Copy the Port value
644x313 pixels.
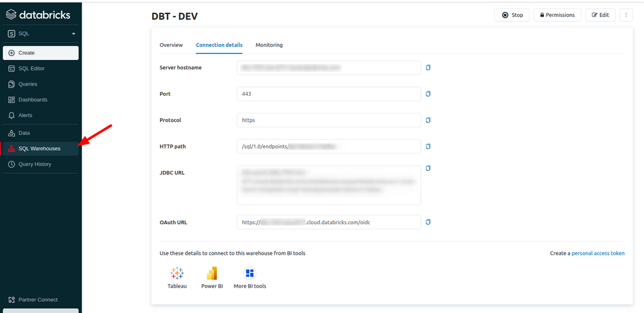click(x=428, y=94)
